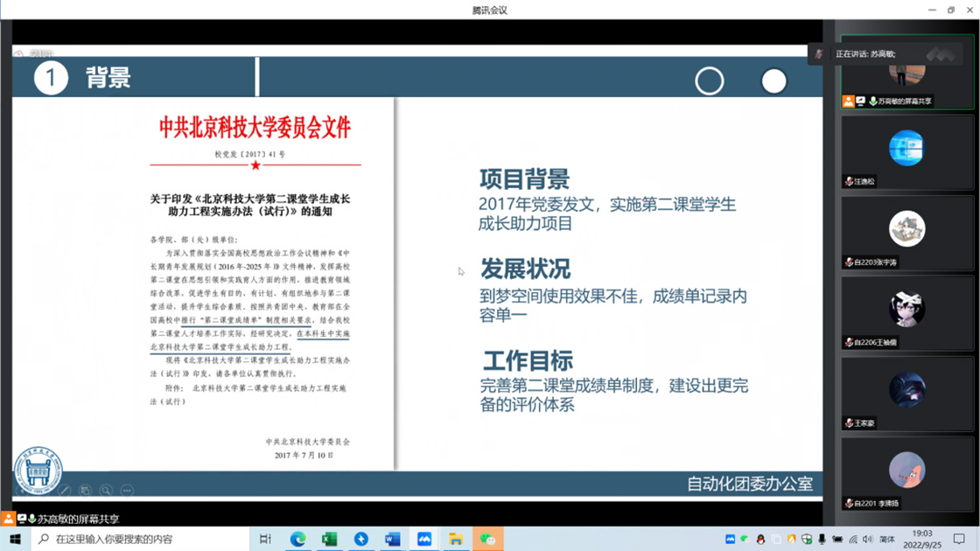Open the slide thumbnails view icon
The width and height of the screenshot is (980, 551).
tap(85, 491)
